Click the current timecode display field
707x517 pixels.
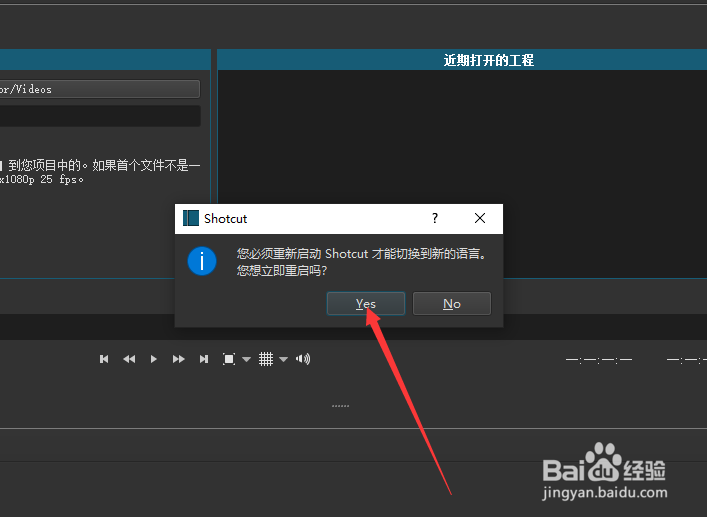[599, 359]
